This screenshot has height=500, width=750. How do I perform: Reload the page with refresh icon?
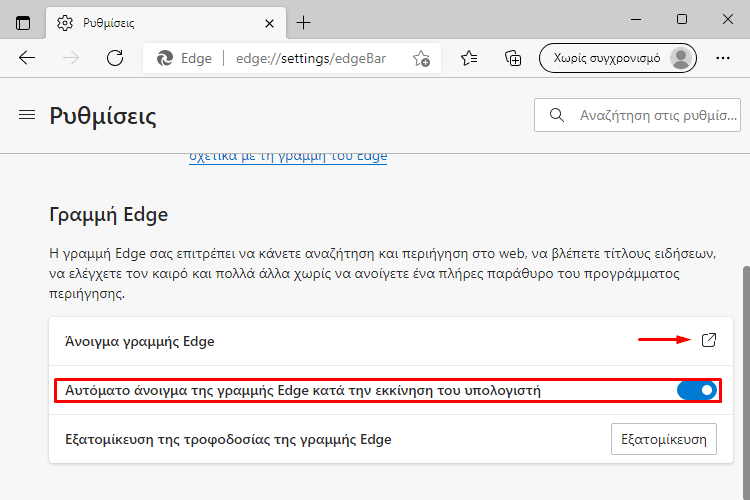tap(115, 58)
